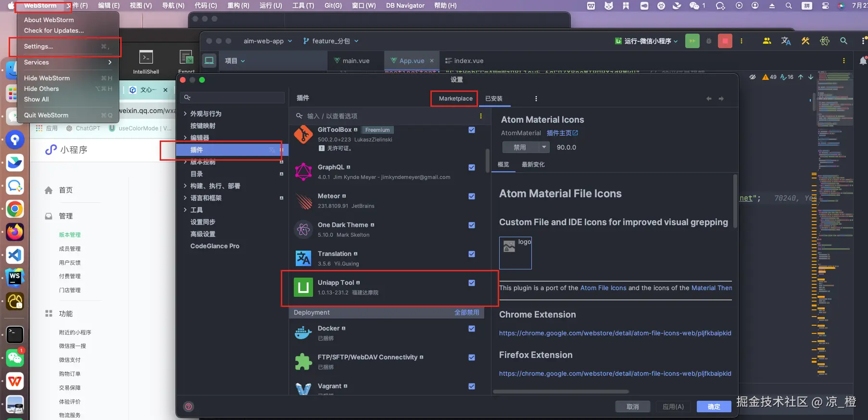Go to next highlighted error arrow
Screen dimensions: 868x420
[811, 77]
